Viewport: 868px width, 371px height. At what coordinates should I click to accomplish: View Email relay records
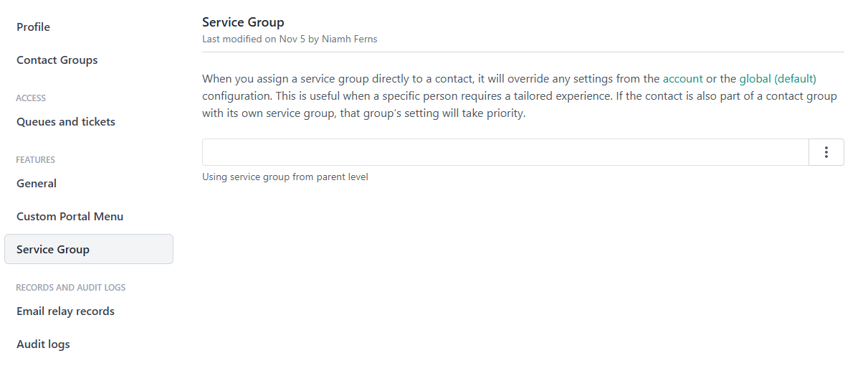pos(65,311)
